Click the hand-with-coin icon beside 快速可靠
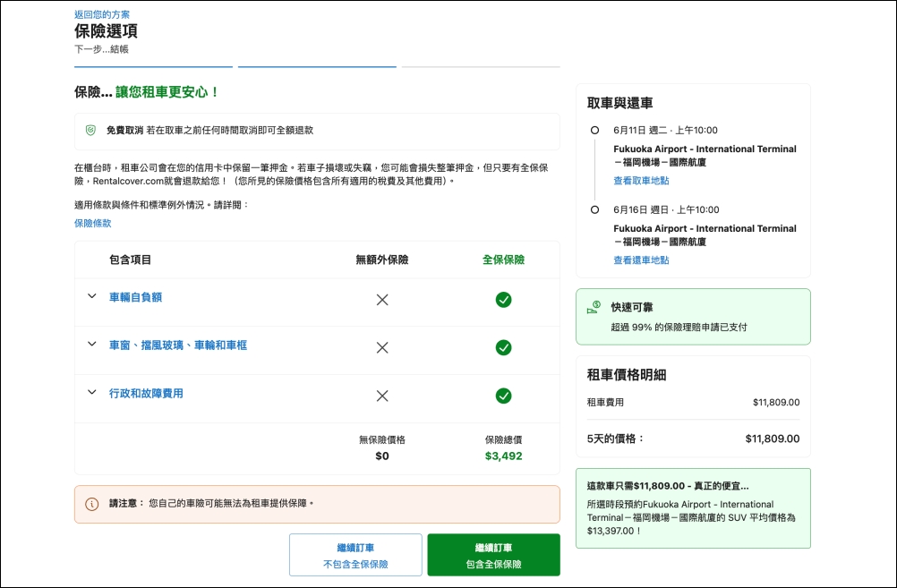This screenshot has width=897, height=588. click(x=594, y=308)
